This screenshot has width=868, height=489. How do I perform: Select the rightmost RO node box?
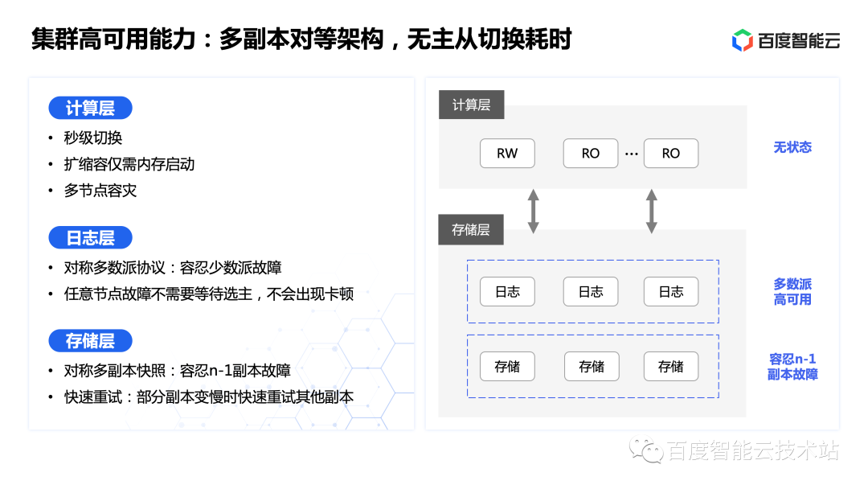tap(671, 153)
